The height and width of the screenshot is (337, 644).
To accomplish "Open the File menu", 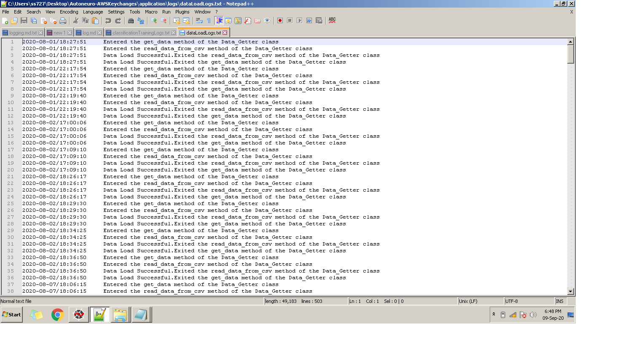I will 5,12.
